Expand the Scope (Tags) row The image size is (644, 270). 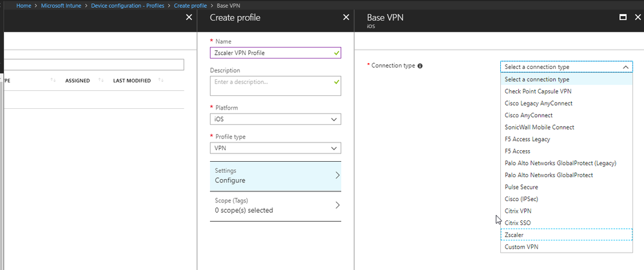pyautogui.click(x=337, y=206)
